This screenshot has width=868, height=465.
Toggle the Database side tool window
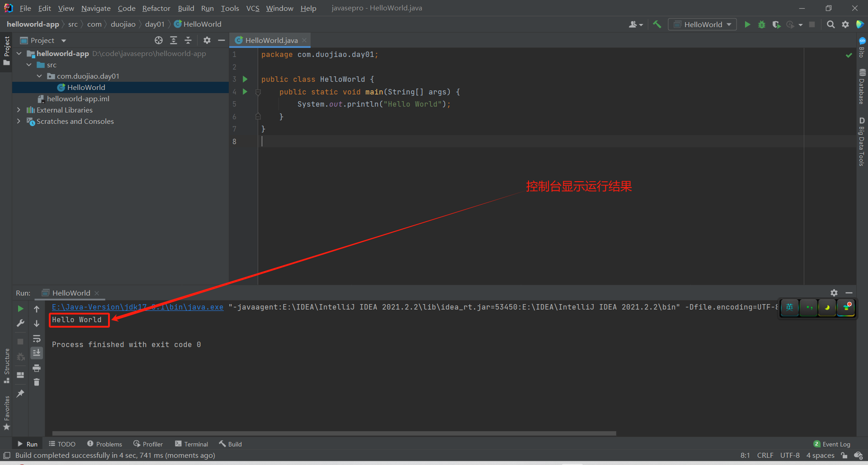coord(862,86)
